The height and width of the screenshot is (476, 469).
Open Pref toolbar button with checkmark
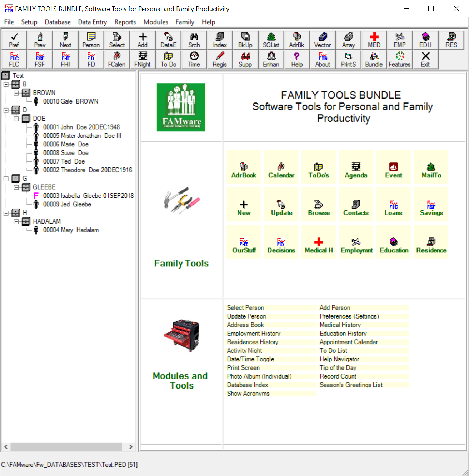pos(14,40)
